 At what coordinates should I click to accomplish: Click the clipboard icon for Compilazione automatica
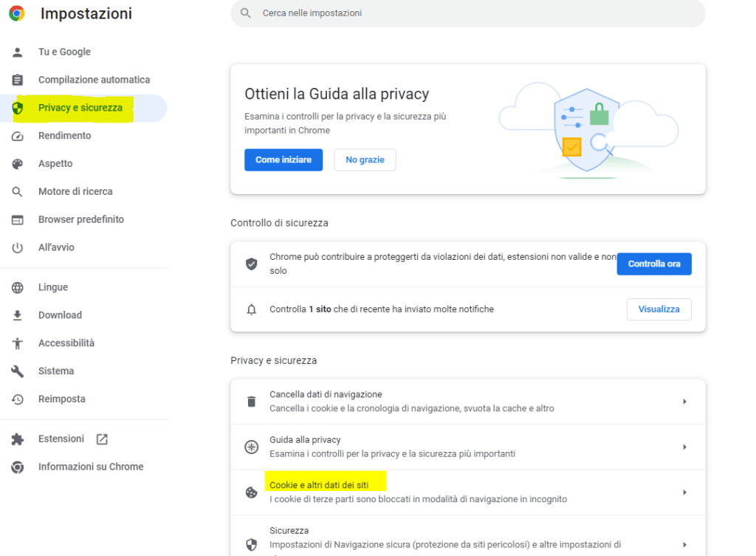[x=18, y=80]
